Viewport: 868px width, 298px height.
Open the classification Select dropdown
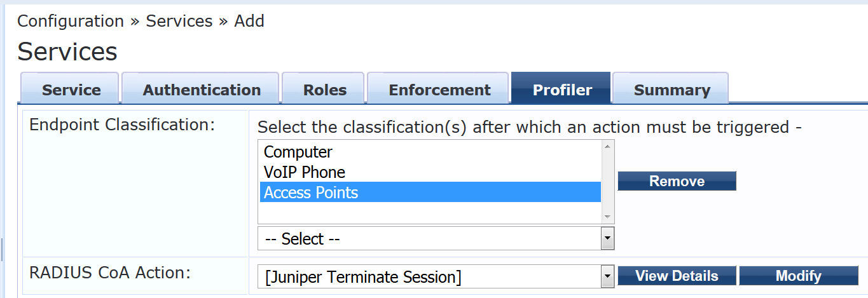[429, 239]
